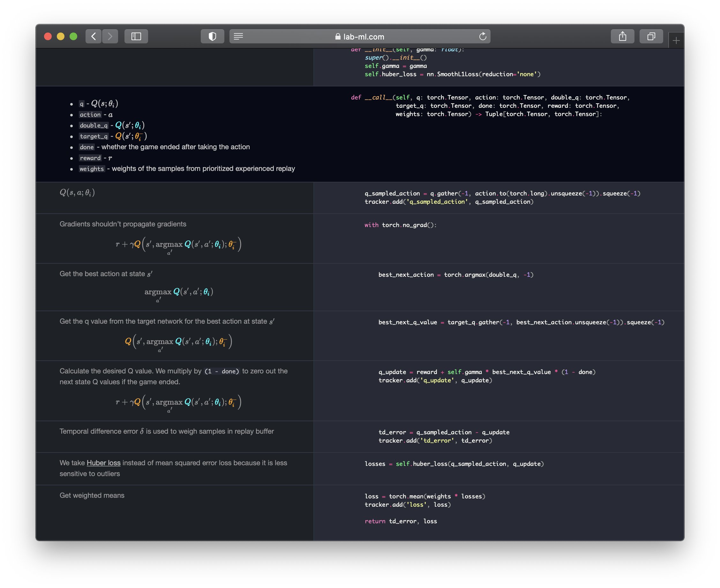Click the 'Get weighted means' note

[92, 495]
